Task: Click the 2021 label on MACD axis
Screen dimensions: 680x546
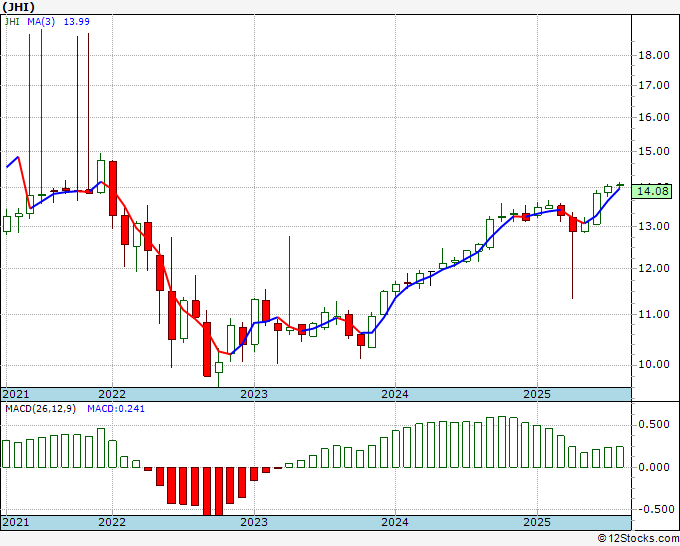Action: click(16, 522)
